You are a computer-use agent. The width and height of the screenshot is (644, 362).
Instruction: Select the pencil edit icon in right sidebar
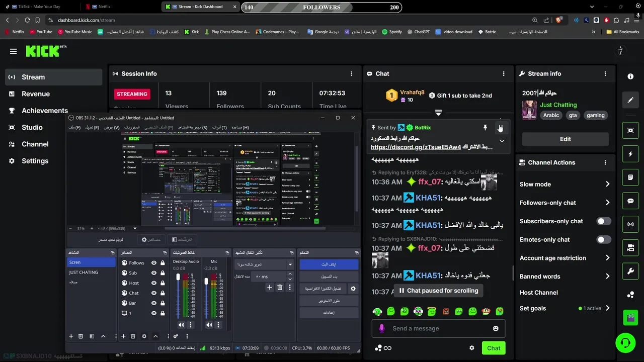pos(630,100)
